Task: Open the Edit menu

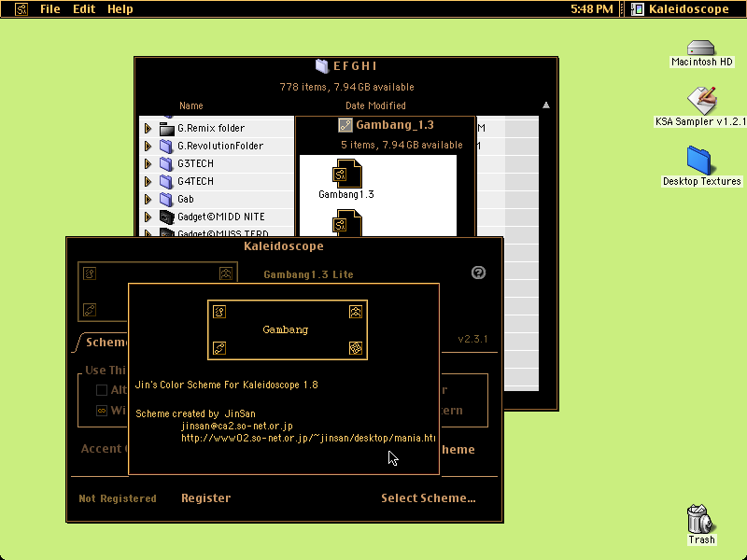Action: pos(84,9)
